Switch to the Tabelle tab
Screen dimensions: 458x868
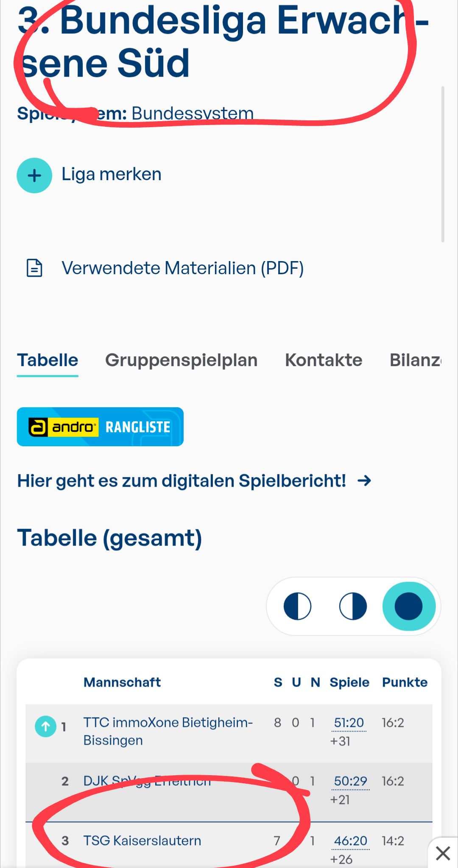click(x=47, y=360)
